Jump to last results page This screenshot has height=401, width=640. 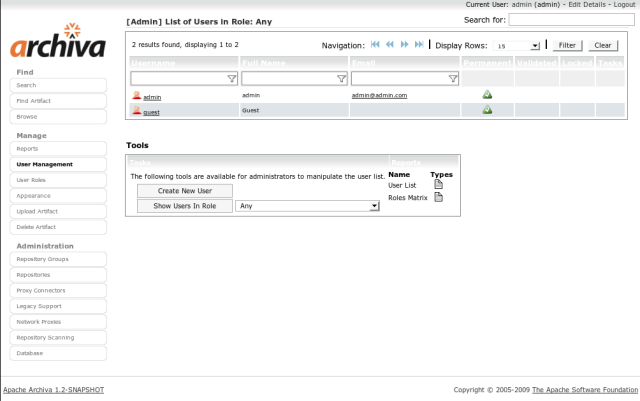click(419, 45)
